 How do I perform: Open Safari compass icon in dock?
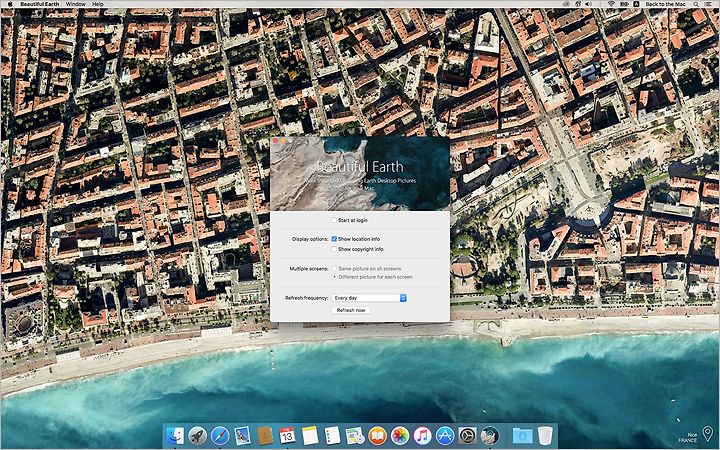point(220,435)
